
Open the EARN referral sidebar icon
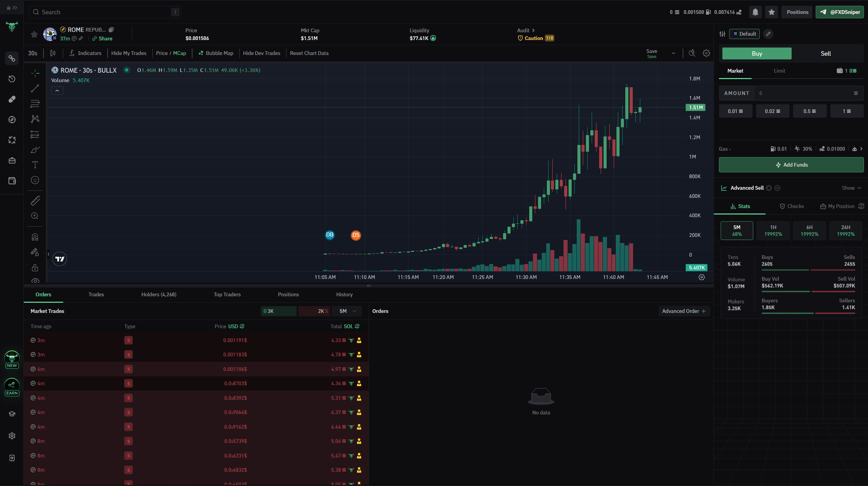click(x=12, y=387)
